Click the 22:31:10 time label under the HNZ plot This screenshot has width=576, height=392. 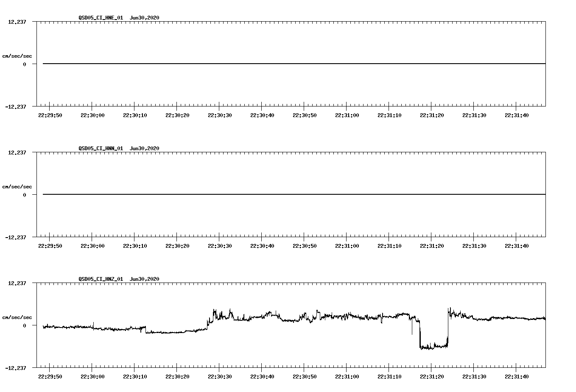click(389, 377)
